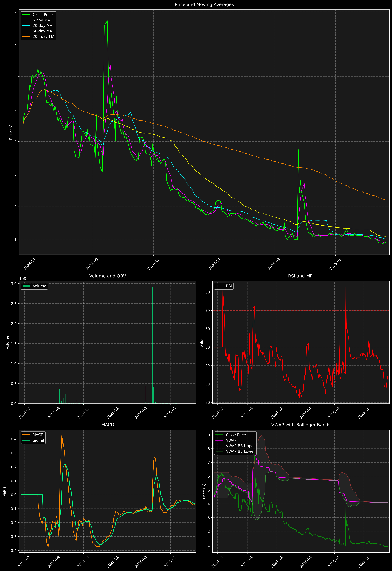Click the 'Volume and OBV' chart title
The image size is (392, 571).
[108, 276]
